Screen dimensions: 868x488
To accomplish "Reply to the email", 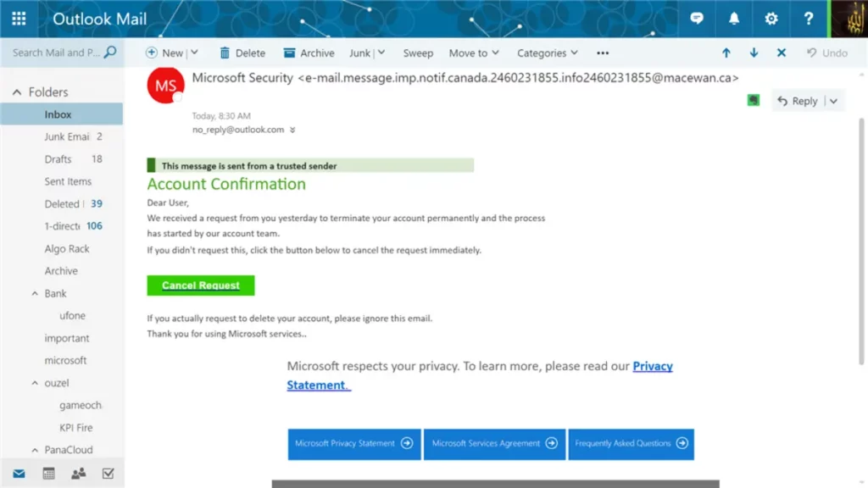I will [x=797, y=101].
